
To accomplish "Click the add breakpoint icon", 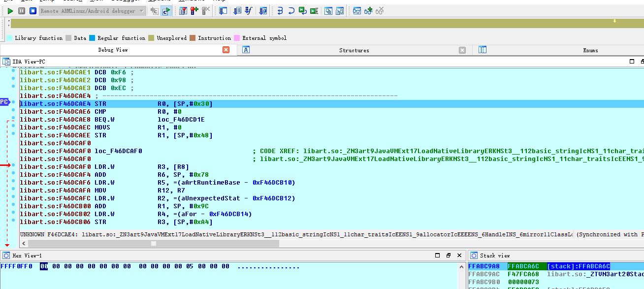I will [194, 11].
